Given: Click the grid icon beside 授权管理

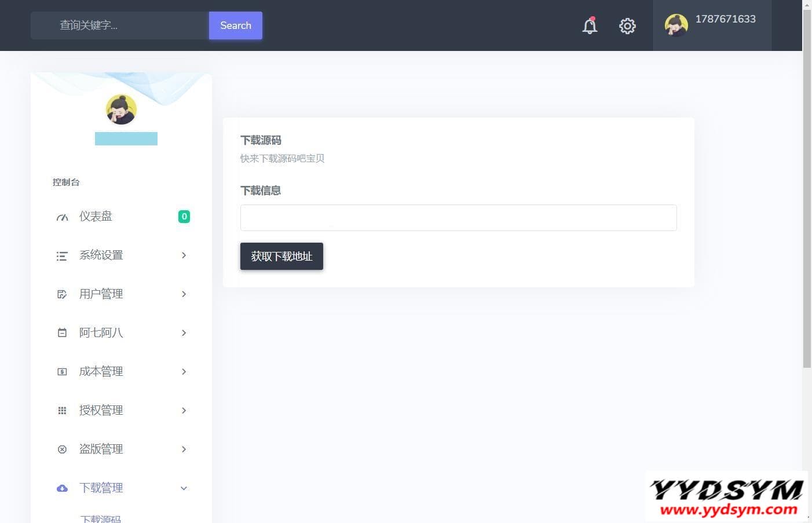Looking at the screenshot, I should (62, 411).
